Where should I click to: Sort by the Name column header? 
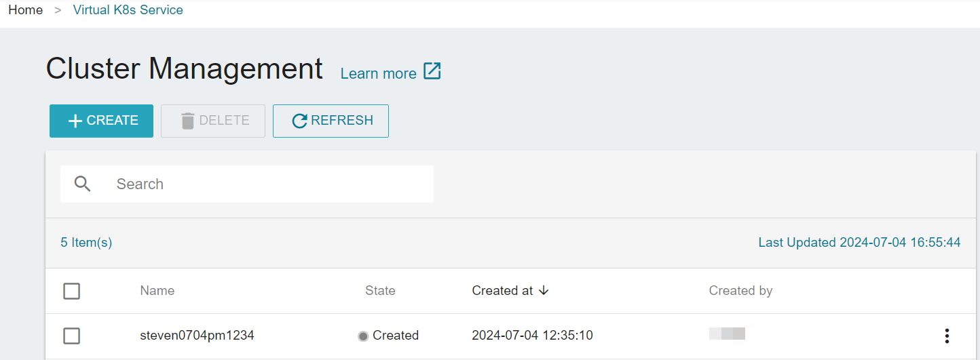point(157,290)
